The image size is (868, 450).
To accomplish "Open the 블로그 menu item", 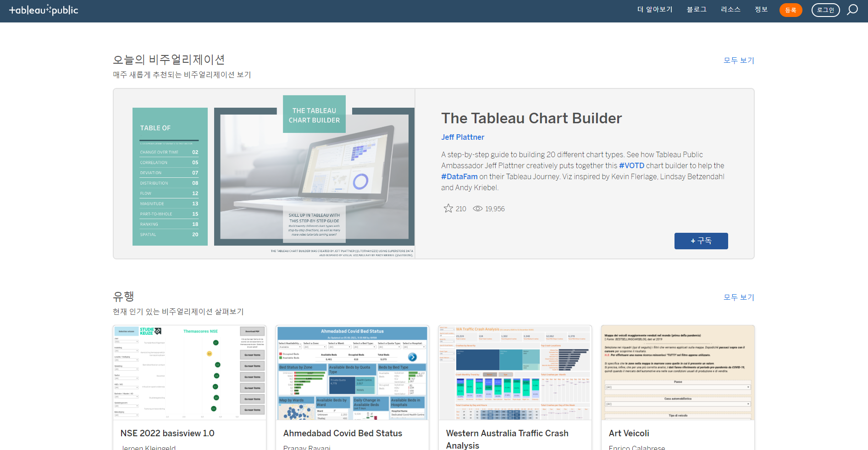I will click(697, 10).
